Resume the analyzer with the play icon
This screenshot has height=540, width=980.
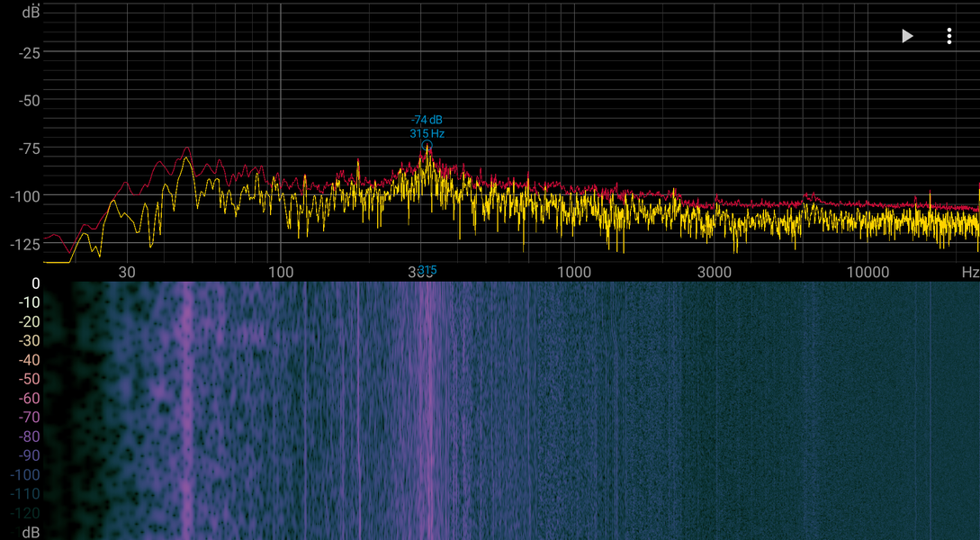tap(907, 36)
